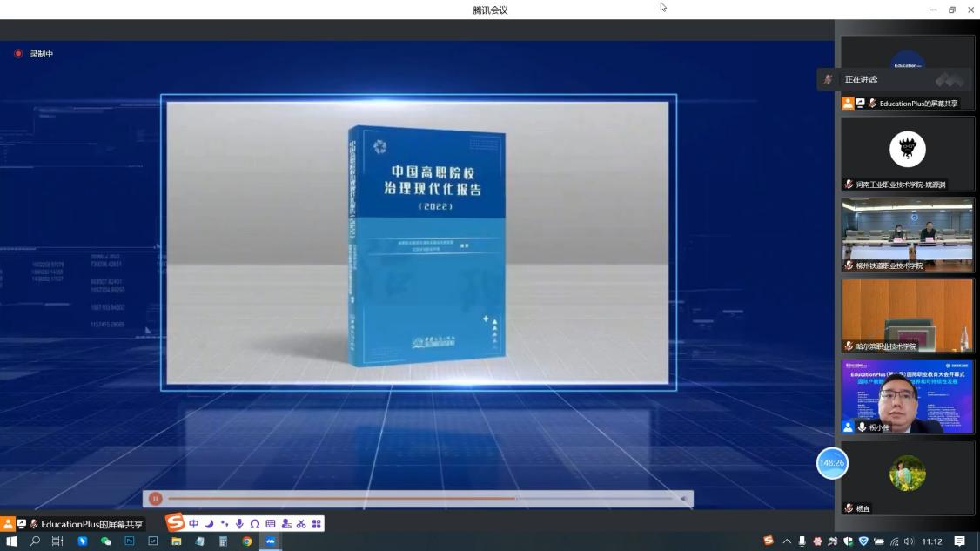Open Sogou toolbox grid icon

pyautogui.click(x=317, y=524)
